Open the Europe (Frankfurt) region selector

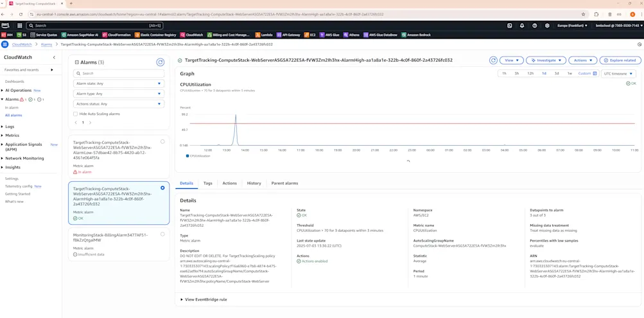572,26
